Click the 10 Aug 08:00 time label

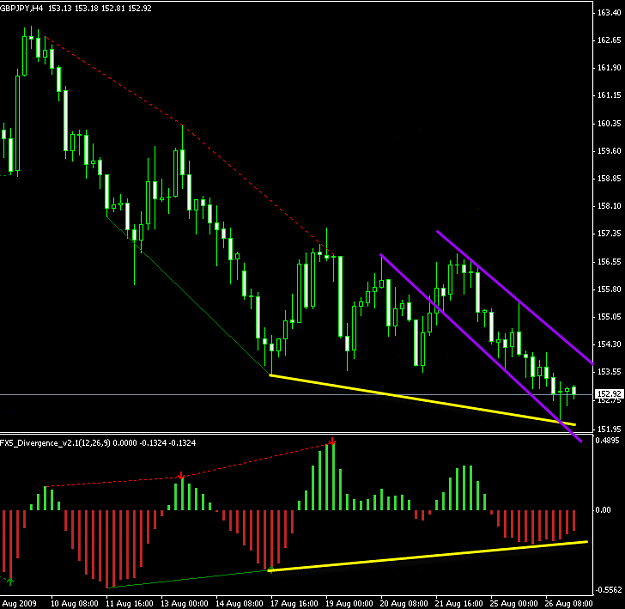(x=74, y=603)
